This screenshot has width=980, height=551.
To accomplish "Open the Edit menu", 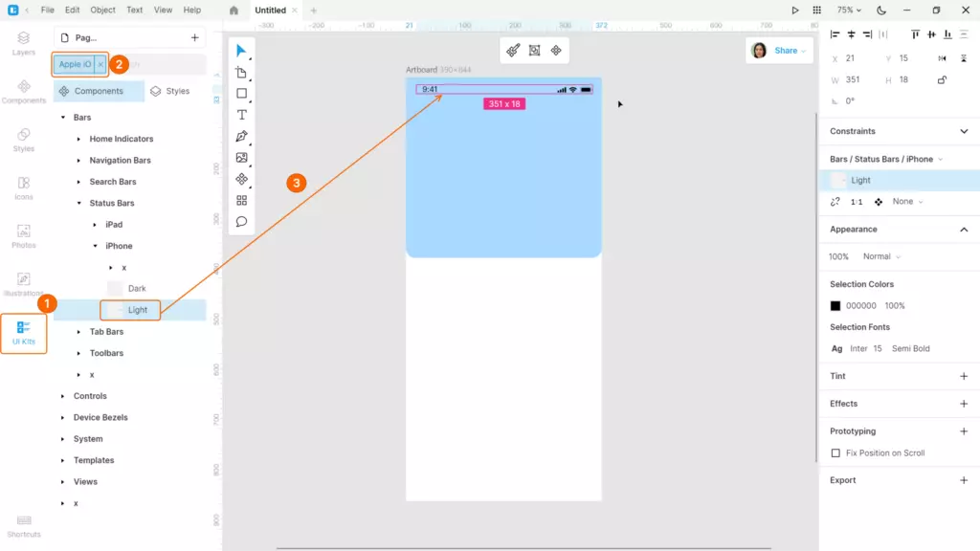I will [73, 10].
